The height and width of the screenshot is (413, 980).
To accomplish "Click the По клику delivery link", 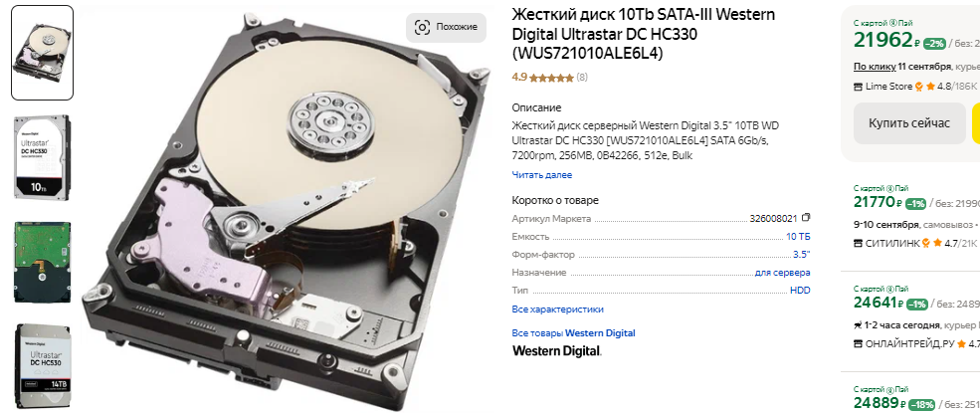I will pyautogui.click(x=875, y=67).
